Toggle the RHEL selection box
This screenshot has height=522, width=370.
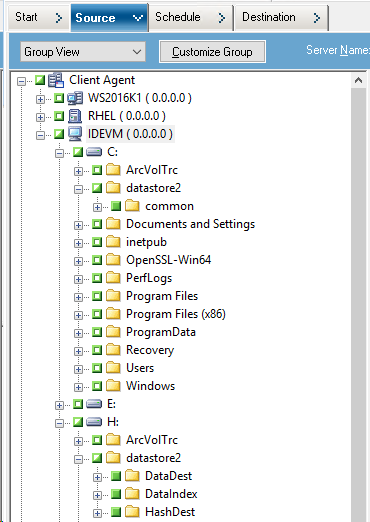click(x=59, y=116)
